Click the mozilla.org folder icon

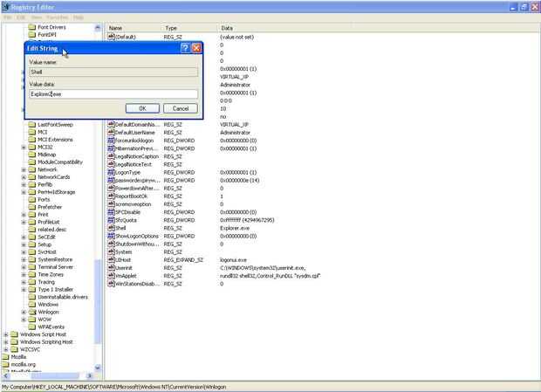pyautogui.click(x=5, y=364)
